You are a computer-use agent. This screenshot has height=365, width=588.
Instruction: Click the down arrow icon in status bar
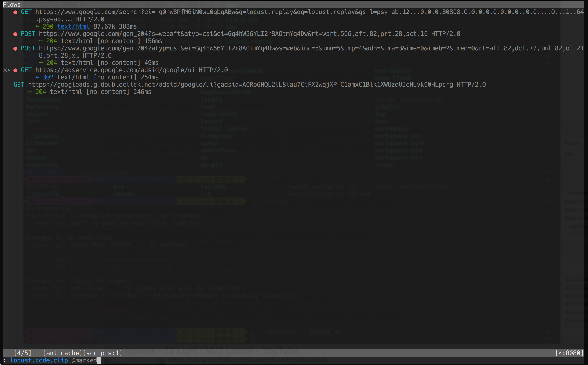4,353
